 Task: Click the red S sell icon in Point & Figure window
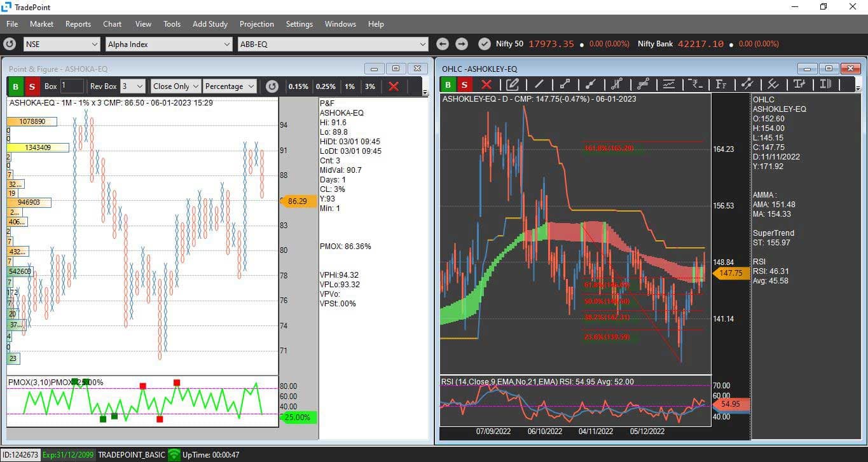(32, 86)
